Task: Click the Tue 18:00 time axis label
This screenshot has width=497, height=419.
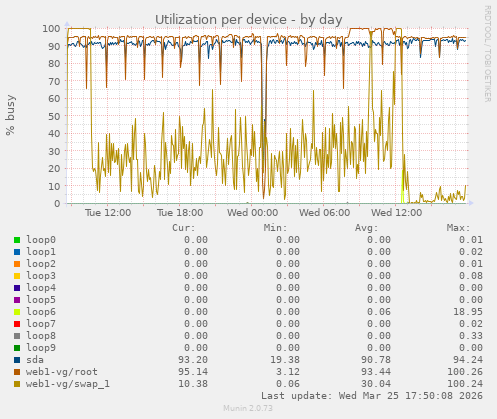Action: pos(180,213)
